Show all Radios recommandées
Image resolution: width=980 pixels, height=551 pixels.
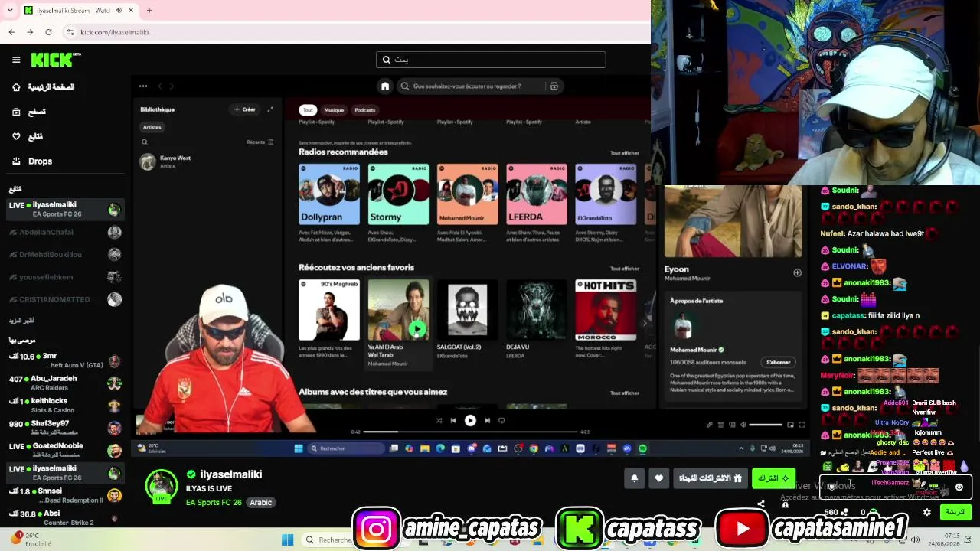[x=624, y=153]
